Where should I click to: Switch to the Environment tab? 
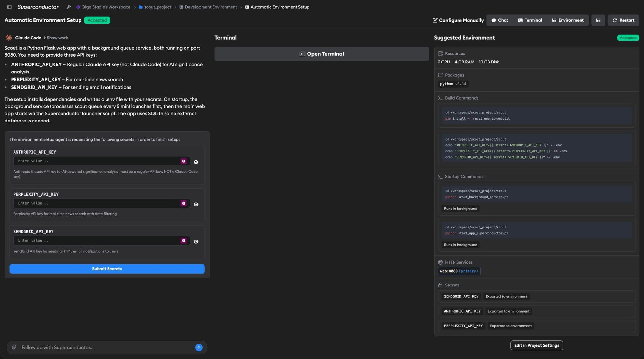(x=568, y=20)
